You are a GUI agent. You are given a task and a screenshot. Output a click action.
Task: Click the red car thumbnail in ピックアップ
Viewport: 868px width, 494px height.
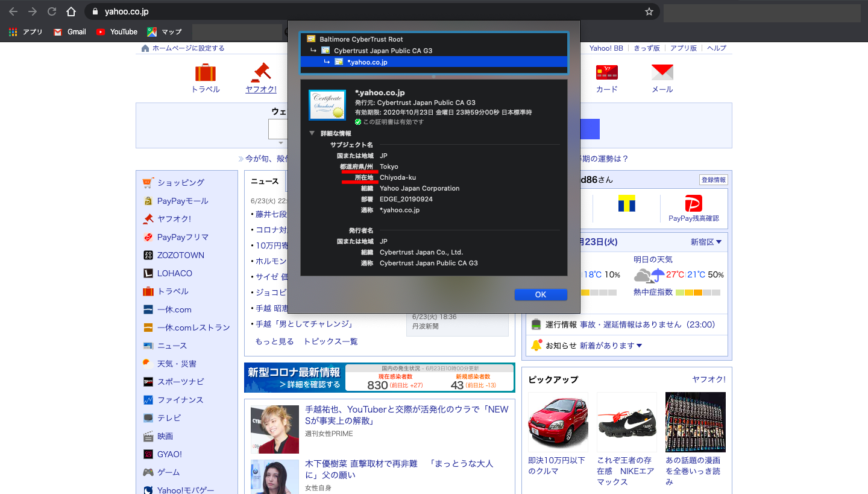pos(558,422)
